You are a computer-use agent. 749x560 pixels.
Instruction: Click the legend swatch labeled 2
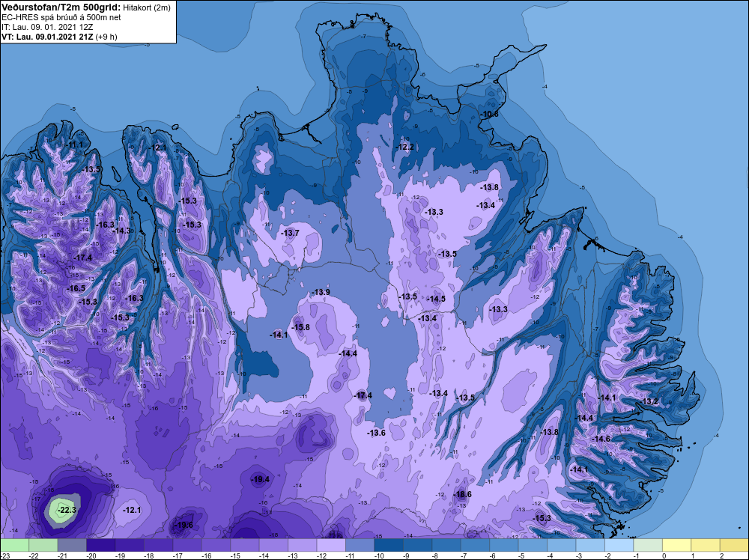(x=734, y=546)
